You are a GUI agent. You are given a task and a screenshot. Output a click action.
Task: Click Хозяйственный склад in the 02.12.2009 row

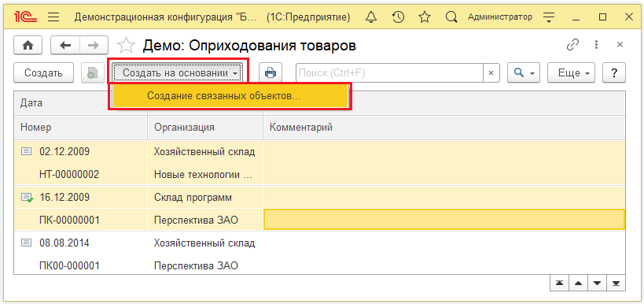coord(204,152)
